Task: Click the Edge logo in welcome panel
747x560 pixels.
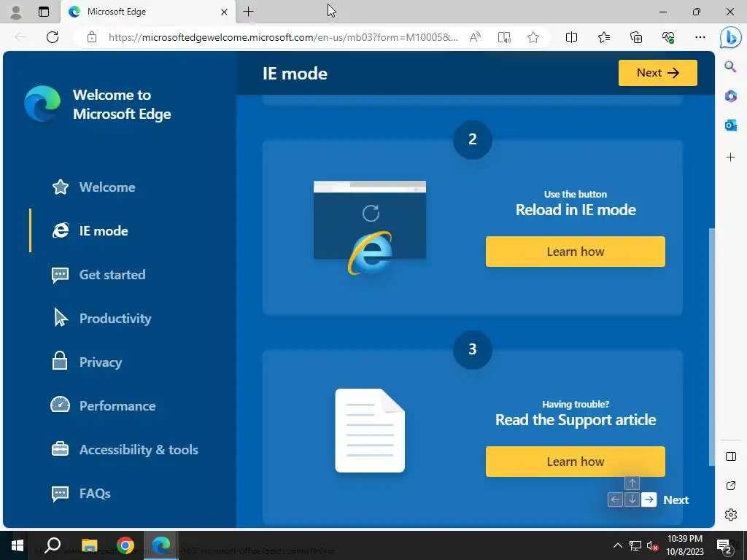Action: coord(42,104)
